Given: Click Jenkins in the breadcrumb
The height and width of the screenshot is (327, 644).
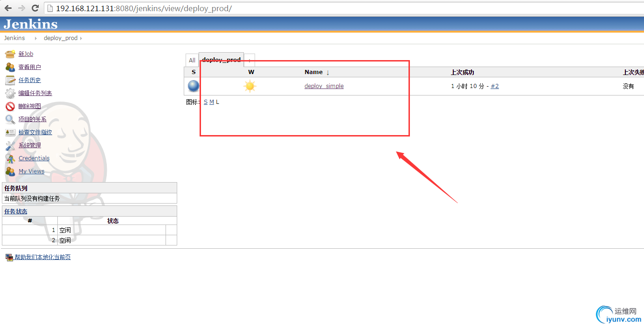Looking at the screenshot, I should [x=14, y=38].
